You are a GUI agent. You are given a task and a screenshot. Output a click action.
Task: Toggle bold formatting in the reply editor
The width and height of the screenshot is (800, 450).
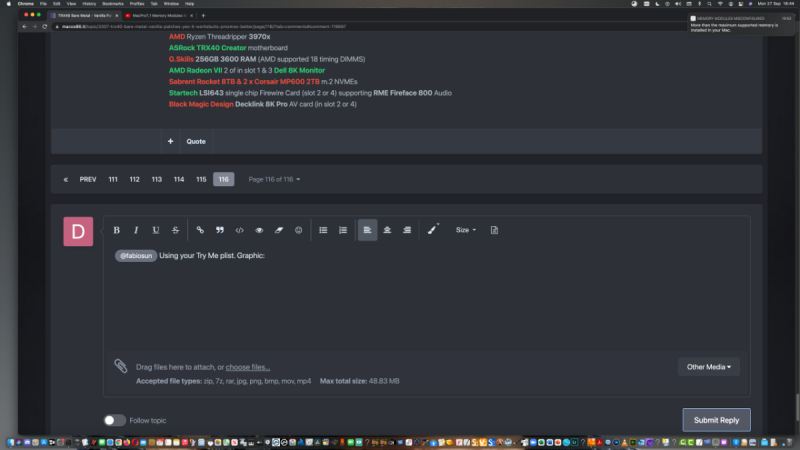click(x=116, y=230)
